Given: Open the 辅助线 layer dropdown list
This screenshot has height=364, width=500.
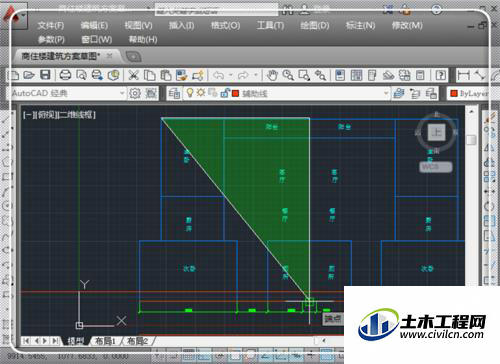Looking at the screenshot, I should click(386, 93).
